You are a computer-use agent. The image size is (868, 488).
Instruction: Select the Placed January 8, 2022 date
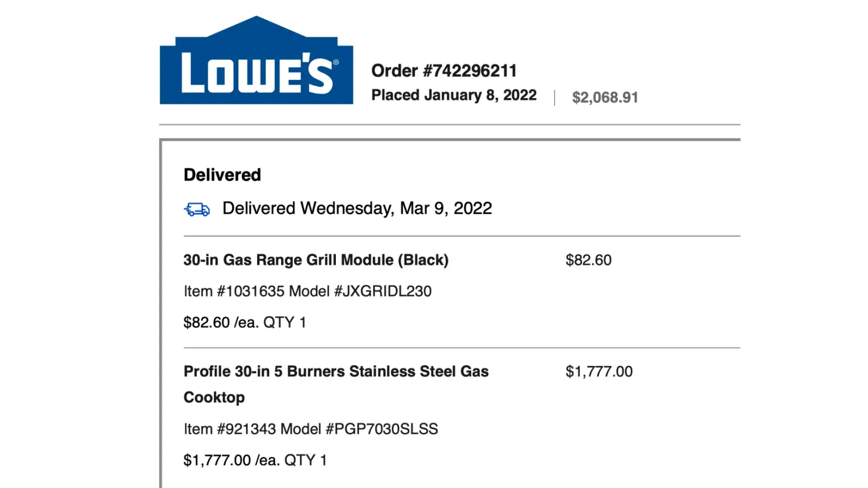[454, 95]
